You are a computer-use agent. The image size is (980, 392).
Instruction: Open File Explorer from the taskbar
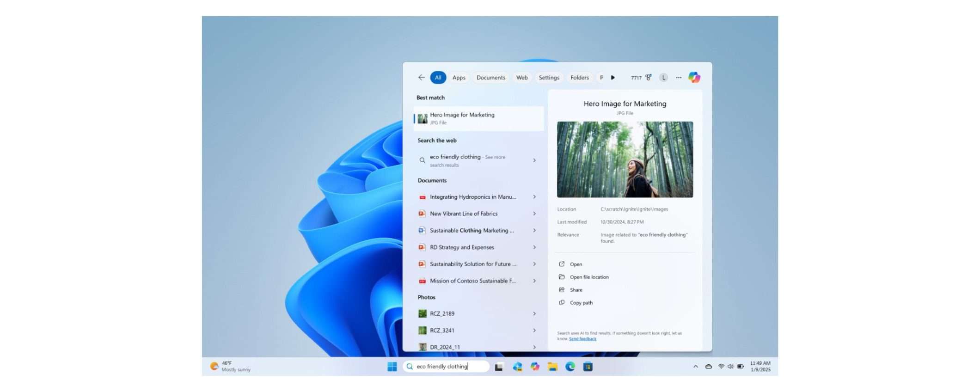pyautogui.click(x=552, y=367)
